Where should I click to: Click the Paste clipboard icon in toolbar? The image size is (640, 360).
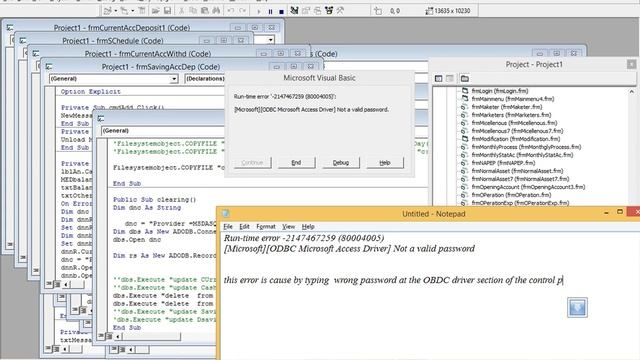coord(204,11)
